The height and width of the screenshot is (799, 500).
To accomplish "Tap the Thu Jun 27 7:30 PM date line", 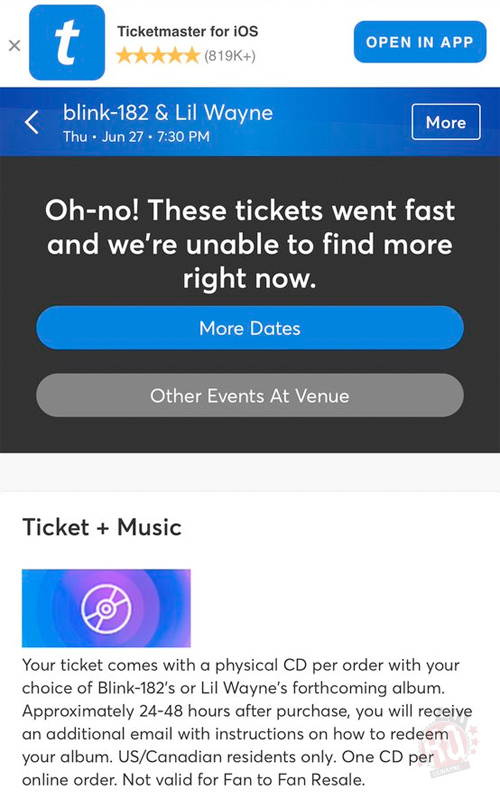I will (x=136, y=137).
